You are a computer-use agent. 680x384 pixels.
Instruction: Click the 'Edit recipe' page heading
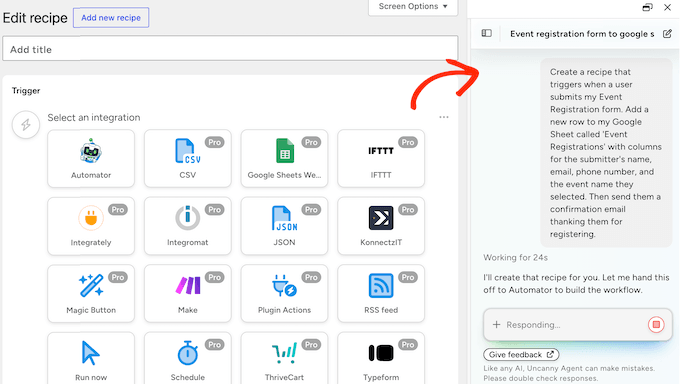pyautogui.click(x=35, y=18)
